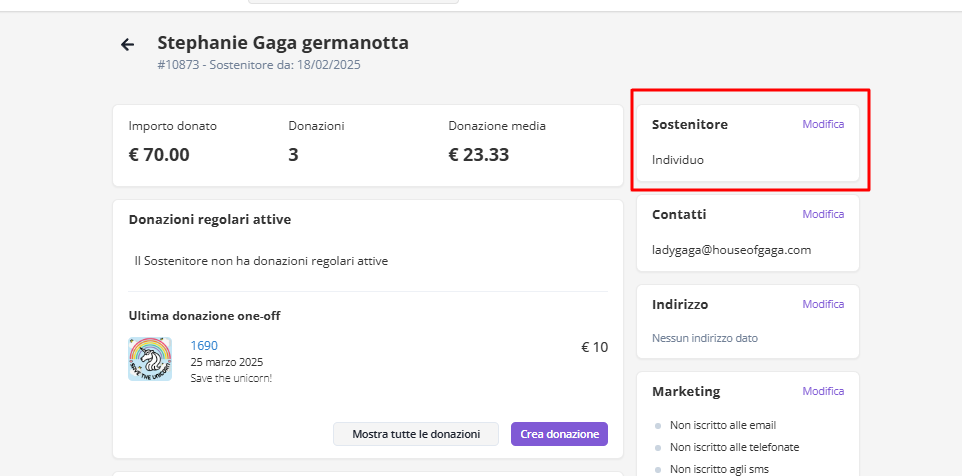Click the back arrow icon
The width and height of the screenshot is (962, 476).
tap(127, 44)
